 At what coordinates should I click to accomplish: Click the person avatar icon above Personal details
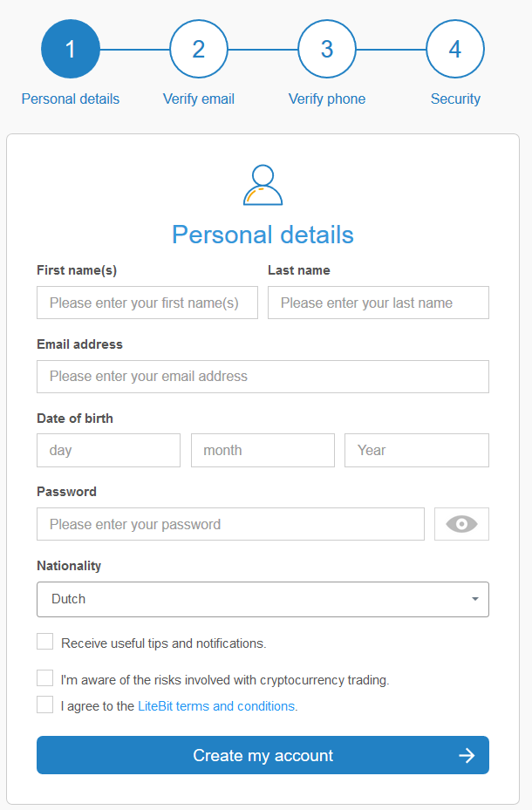[x=263, y=183]
